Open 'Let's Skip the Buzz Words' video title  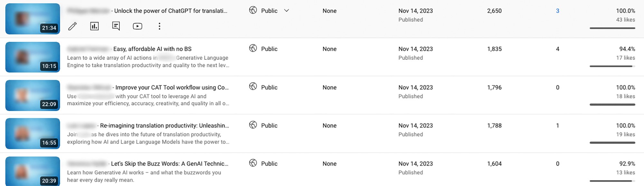point(170,164)
